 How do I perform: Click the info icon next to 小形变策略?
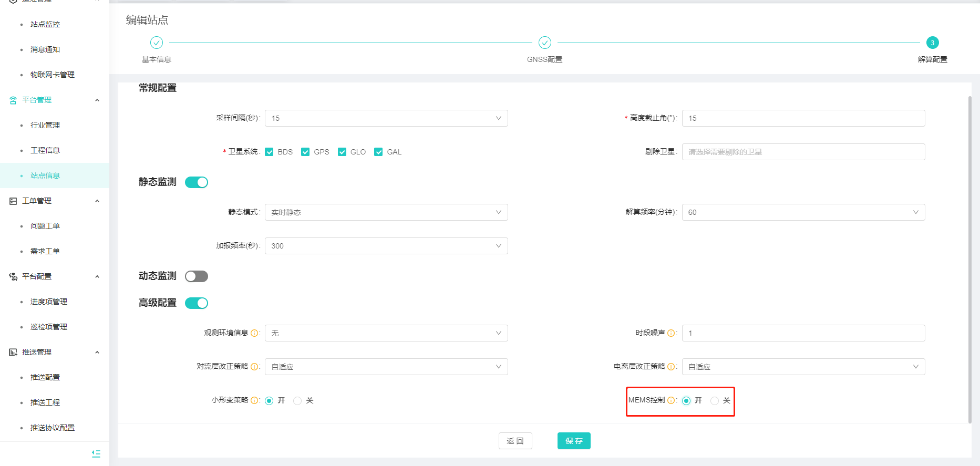pos(254,400)
